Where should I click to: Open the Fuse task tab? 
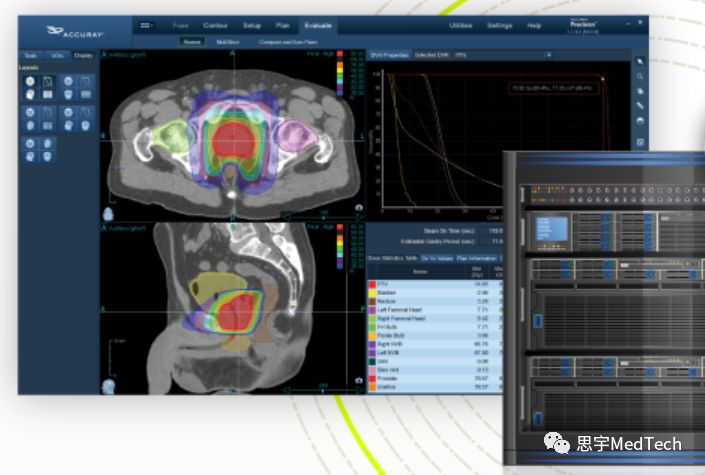180,26
